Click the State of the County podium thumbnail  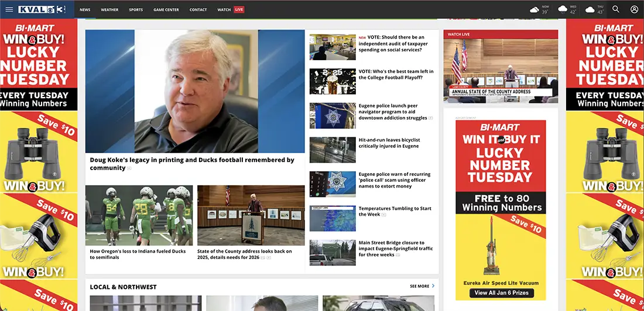coord(251,215)
